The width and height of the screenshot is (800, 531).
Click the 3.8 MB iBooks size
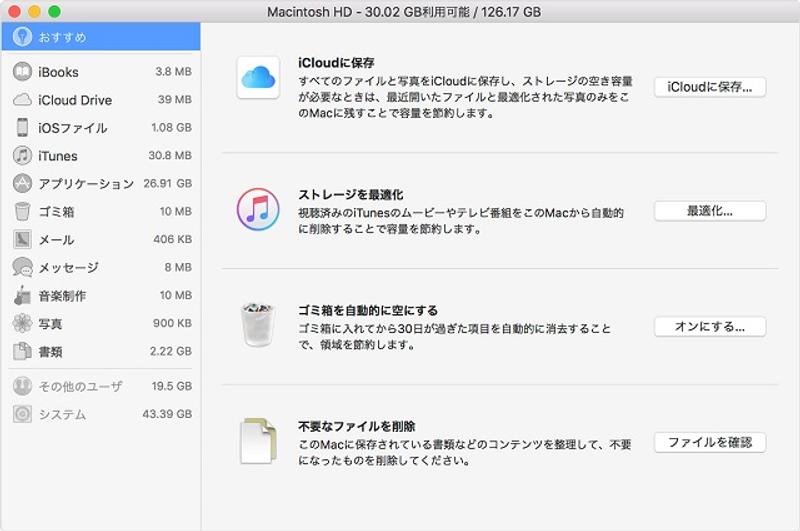click(x=173, y=71)
